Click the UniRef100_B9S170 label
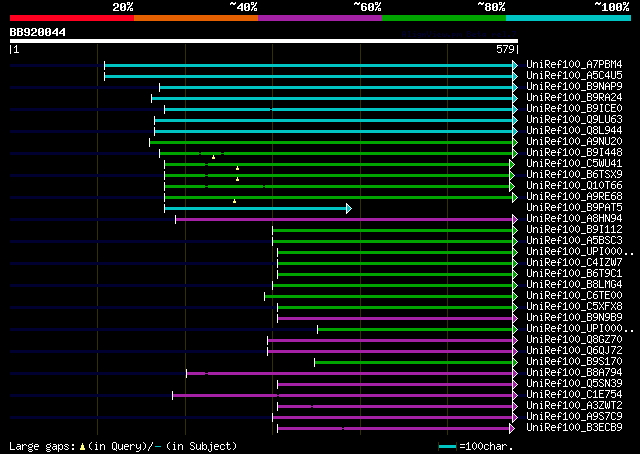This screenshot has width=640, height=454. [x=574, y=362]
